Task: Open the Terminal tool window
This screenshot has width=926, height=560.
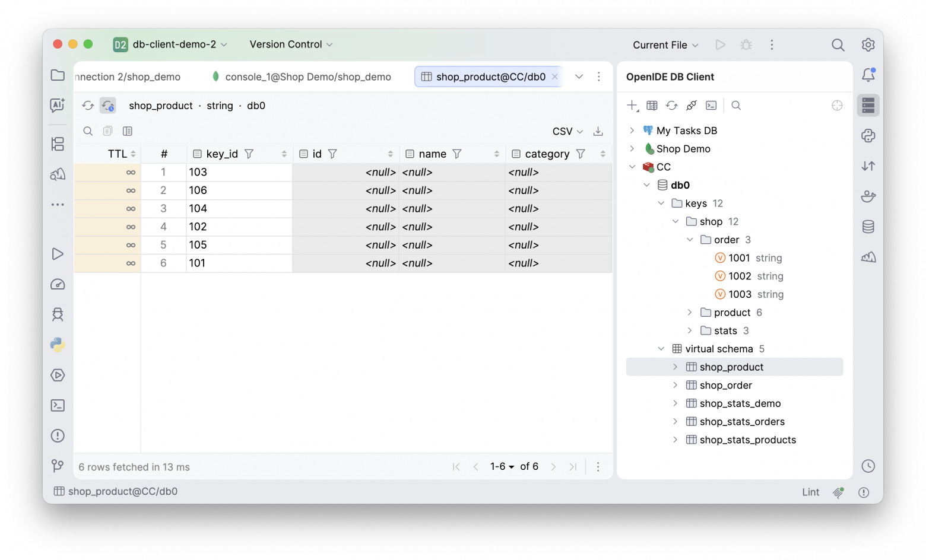Action: [x=58, y=406]
